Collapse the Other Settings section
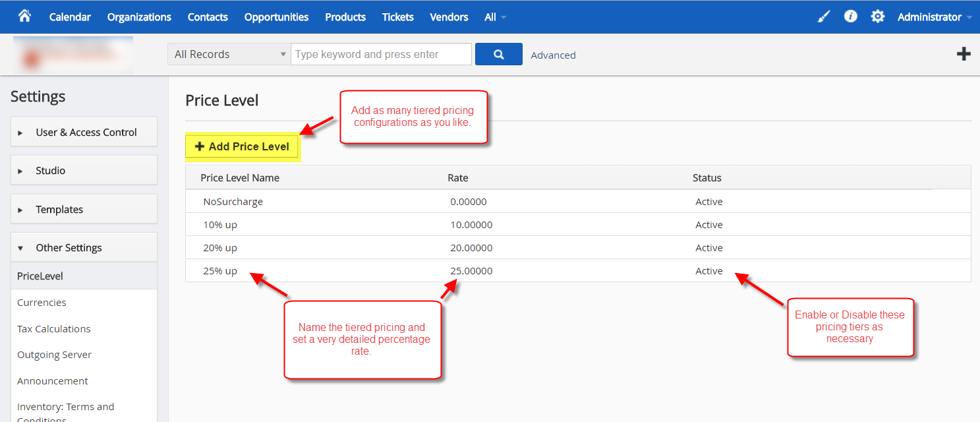Image resolution: width=980 pixels, height=422 pixels. [84, 248]
